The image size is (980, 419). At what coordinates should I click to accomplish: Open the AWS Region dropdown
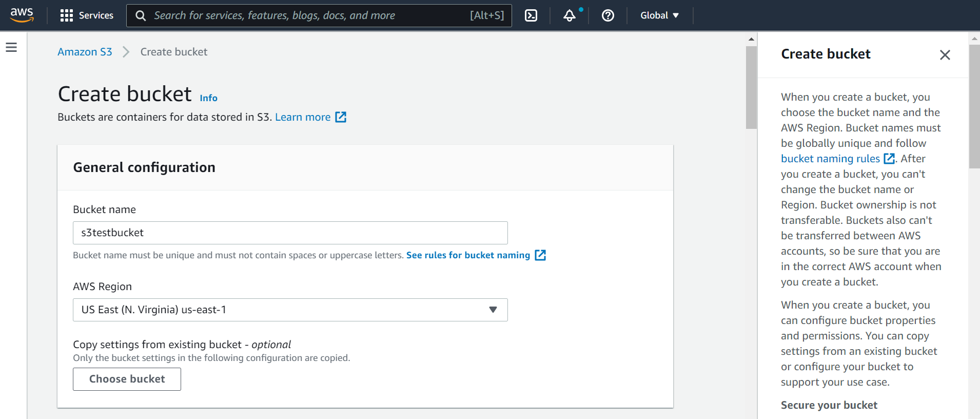point(290,310)
